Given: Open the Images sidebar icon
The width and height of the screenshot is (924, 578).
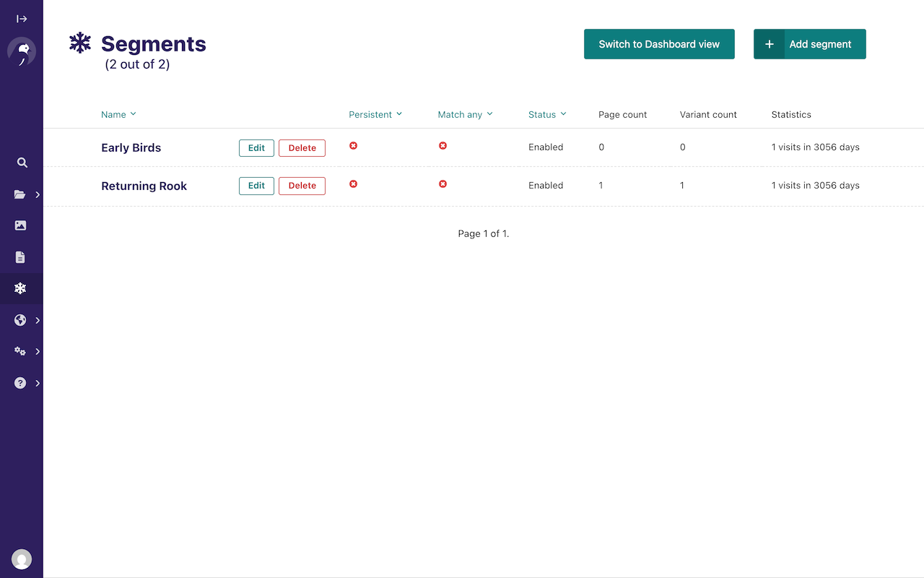Looking at the screenshot, I should pos(20,225).
